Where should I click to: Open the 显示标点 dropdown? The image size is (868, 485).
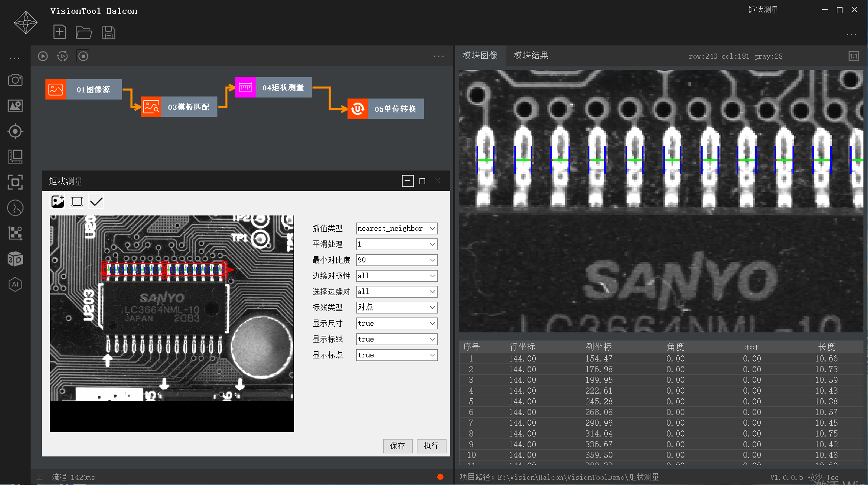pos(396,355)
